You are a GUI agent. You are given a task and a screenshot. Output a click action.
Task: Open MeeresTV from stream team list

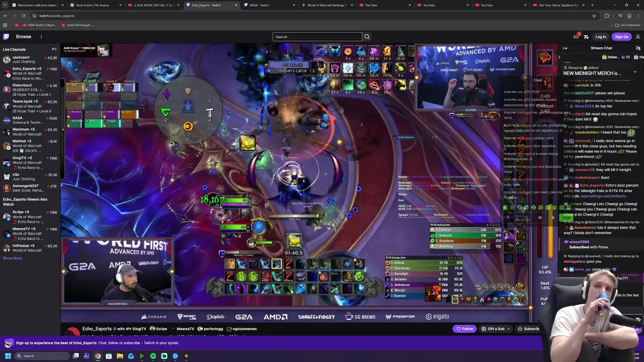tap(182, 329)
